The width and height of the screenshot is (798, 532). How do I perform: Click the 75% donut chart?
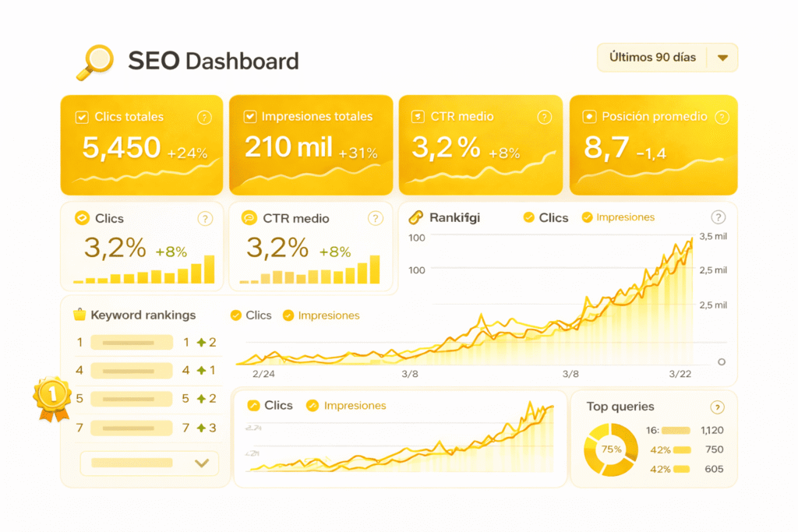coord(611,449)
